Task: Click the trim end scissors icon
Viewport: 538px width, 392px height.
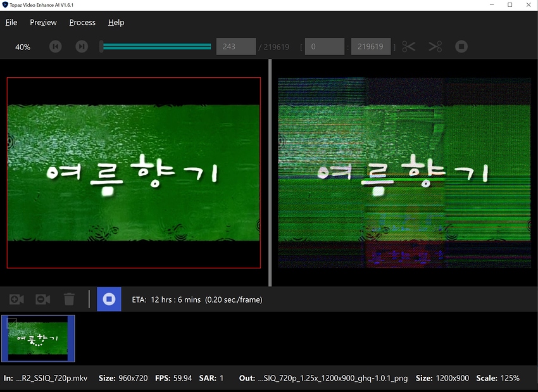Action: tap(435, 46)
